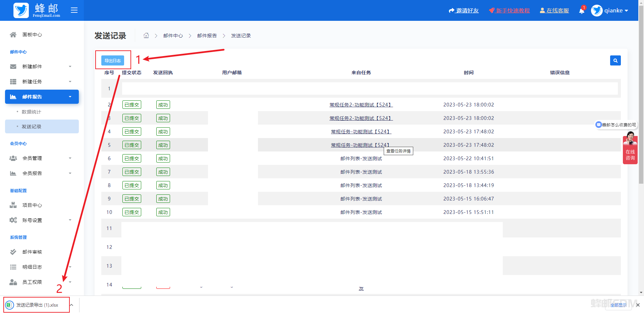The image size is (644, 314).
Task: Click 错误信息 column header
Action: [x=560, y=73]
